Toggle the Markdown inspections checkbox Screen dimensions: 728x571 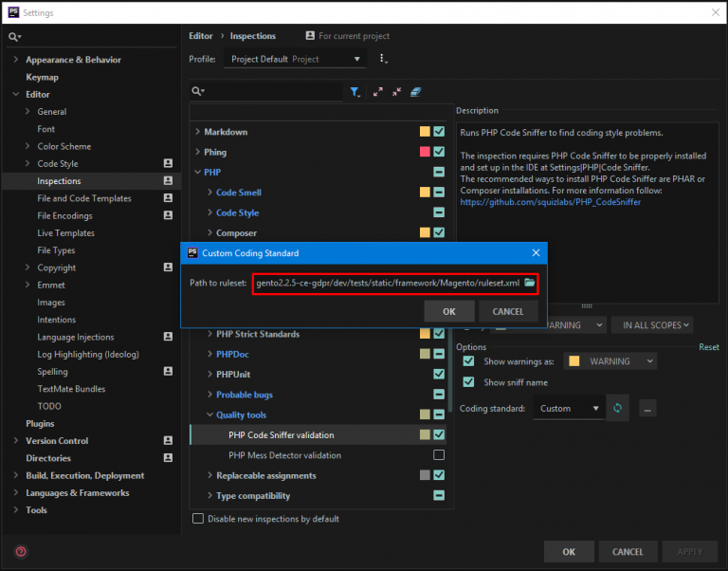(x=439, y=132)
